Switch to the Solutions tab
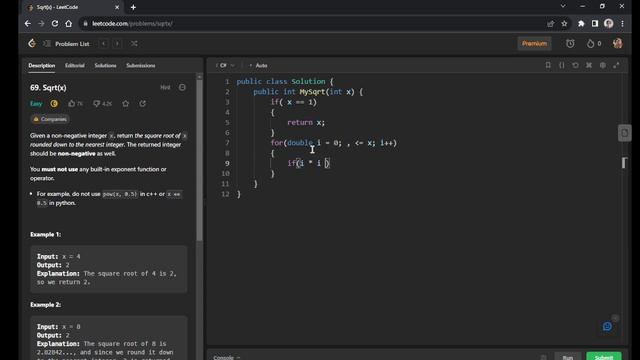This screenshot has height=360, width=640. (x=105, y=65)
